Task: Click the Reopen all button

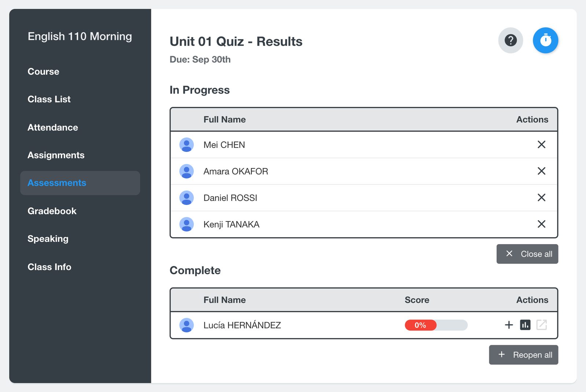Action: [x=523, y=355]
